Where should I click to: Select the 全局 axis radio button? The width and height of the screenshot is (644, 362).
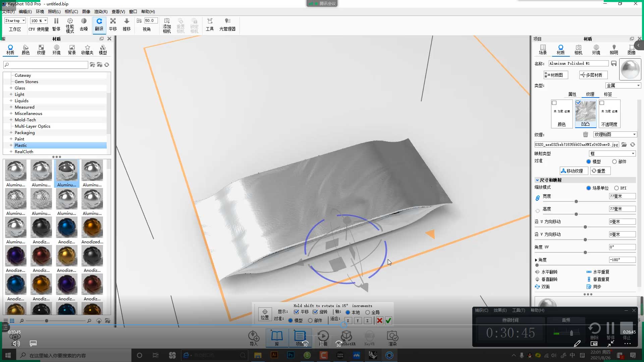point(368,312)
